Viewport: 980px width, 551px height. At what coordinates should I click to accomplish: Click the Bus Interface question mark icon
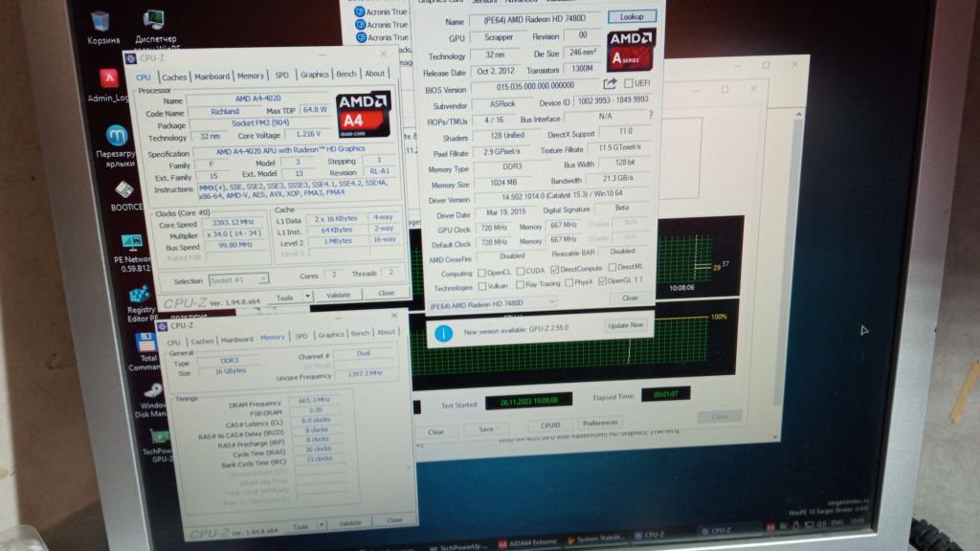[x=651, y=115]
